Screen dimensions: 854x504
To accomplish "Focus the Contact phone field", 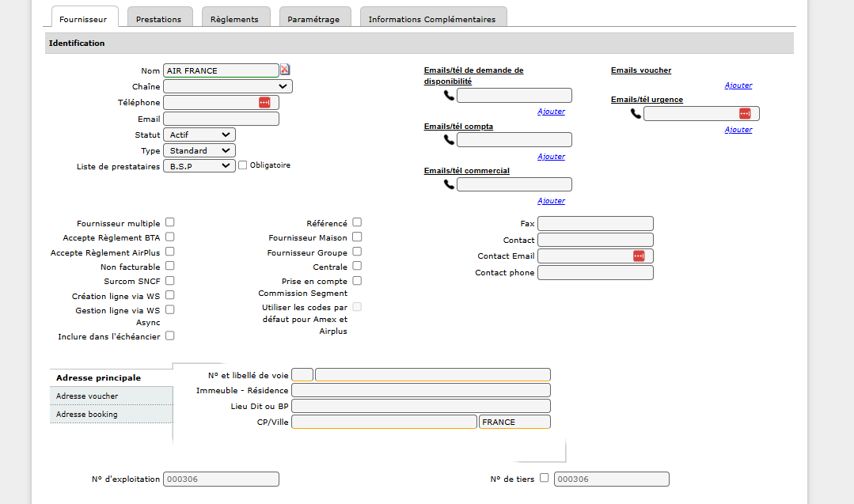I will pyautogui.click(x=595, y=273).
